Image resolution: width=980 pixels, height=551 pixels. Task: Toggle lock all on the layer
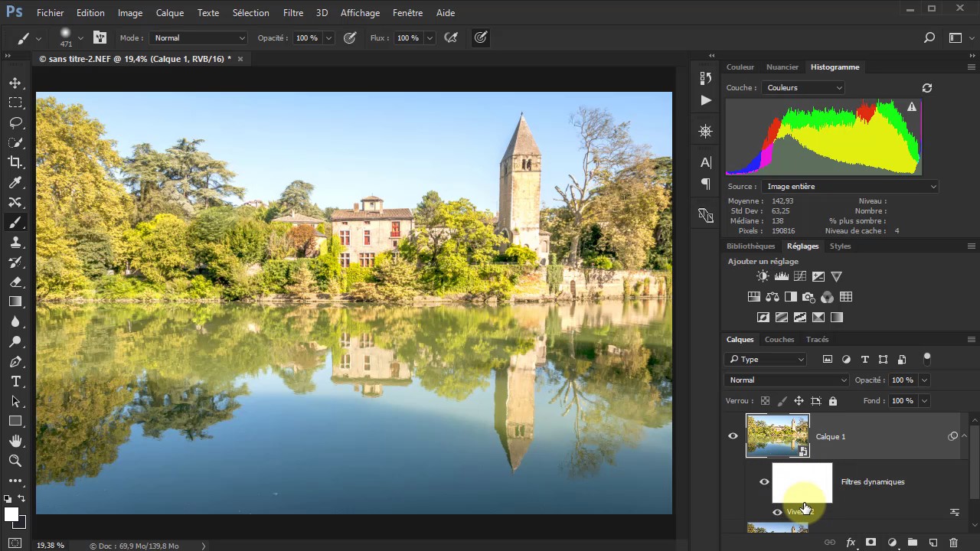(x=833, y=401)
